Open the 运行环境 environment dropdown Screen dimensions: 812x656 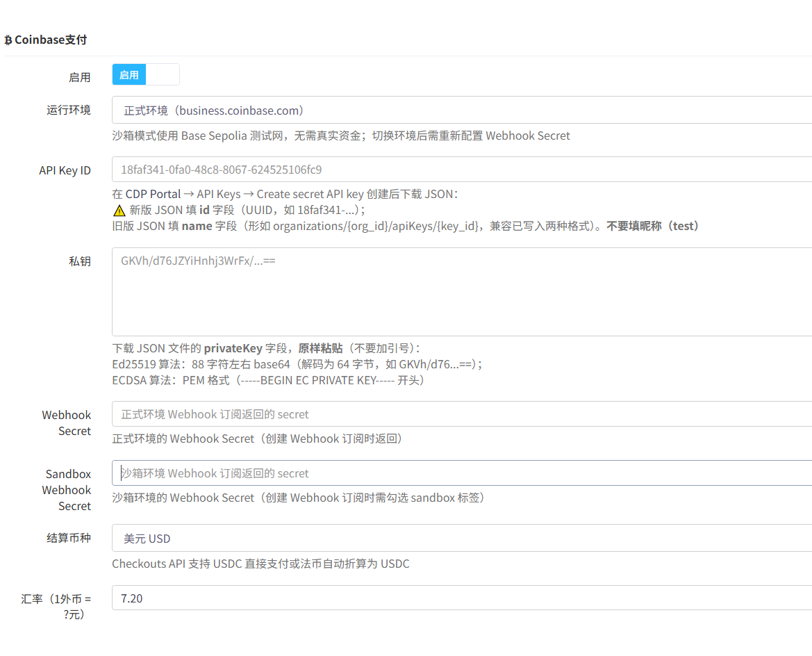point(462,110)
